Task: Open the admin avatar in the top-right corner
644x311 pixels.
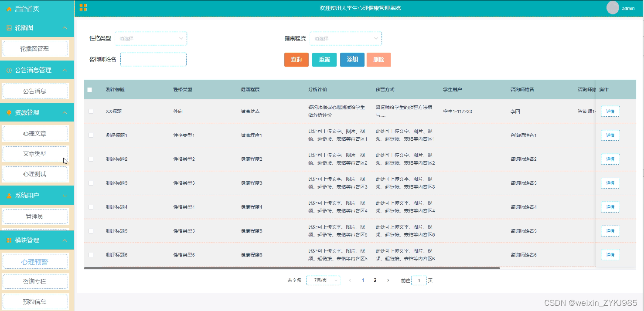Action: click(612, 7)
